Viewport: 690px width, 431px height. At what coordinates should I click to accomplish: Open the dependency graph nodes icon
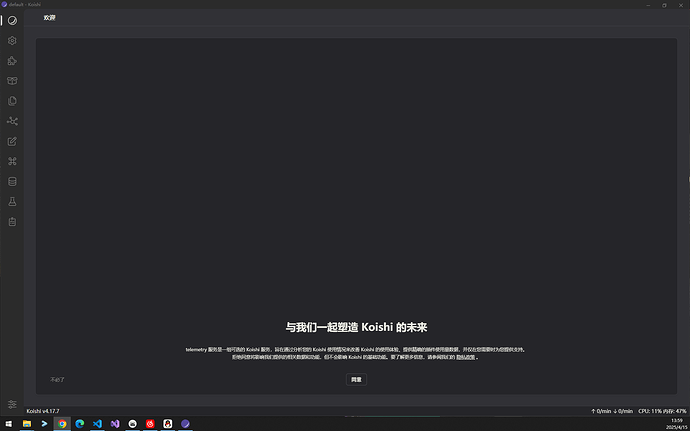pos(12,121)
